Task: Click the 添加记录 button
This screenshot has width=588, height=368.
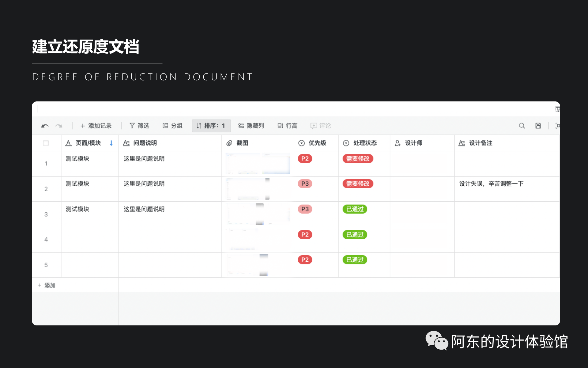Action: [x=96, y=126]
